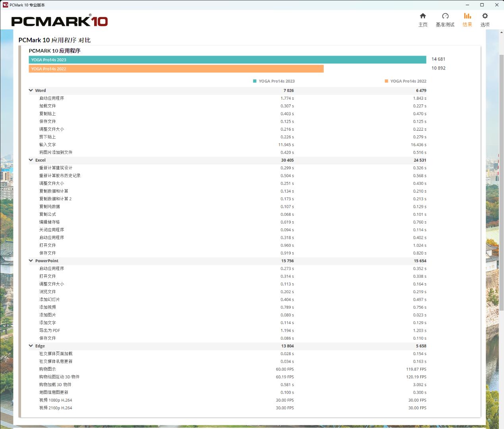
Task: Click the Edge score 13 804
Action: coord(288,346)
